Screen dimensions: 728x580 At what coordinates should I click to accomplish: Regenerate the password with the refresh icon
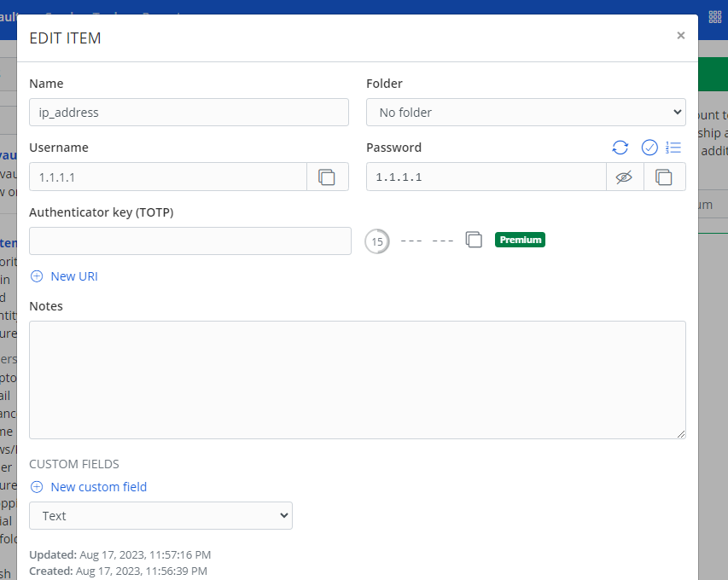click(620, 148)
